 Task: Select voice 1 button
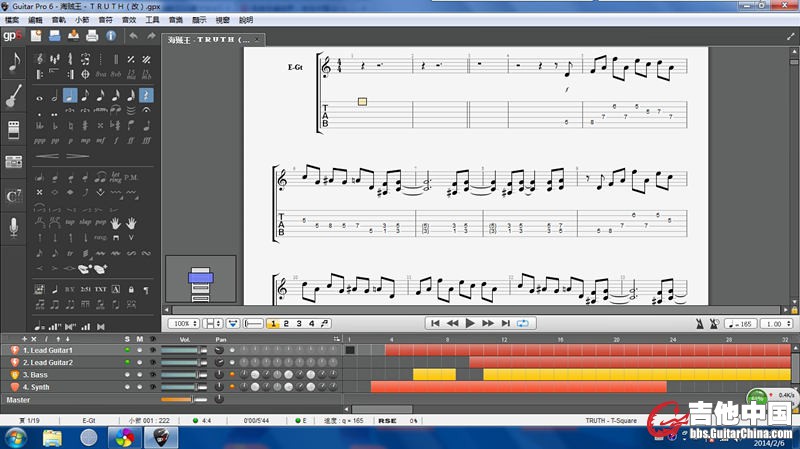pyautogui.click(x=273, y=323)
